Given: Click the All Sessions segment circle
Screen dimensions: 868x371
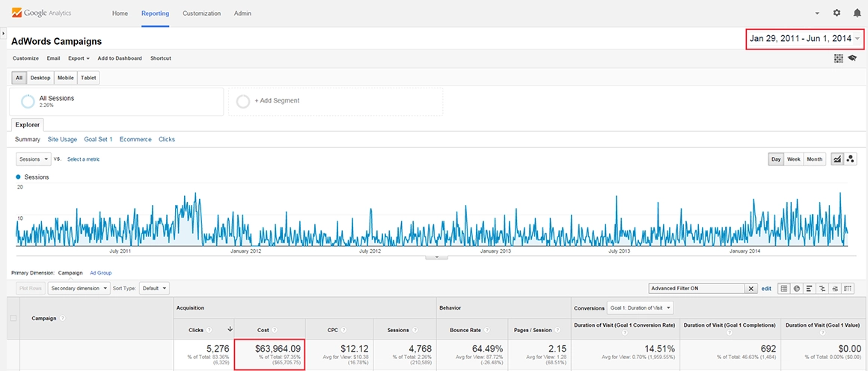Looking at the screenshot, I should [x=28, y=101].
